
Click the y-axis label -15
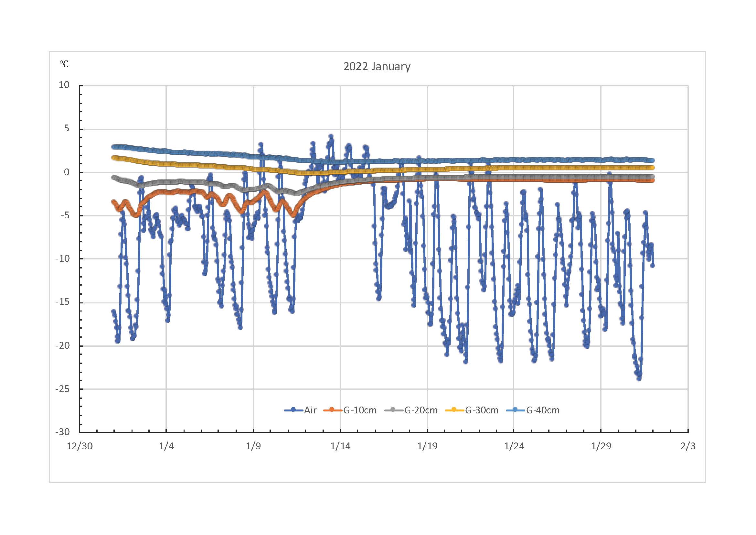62,302
